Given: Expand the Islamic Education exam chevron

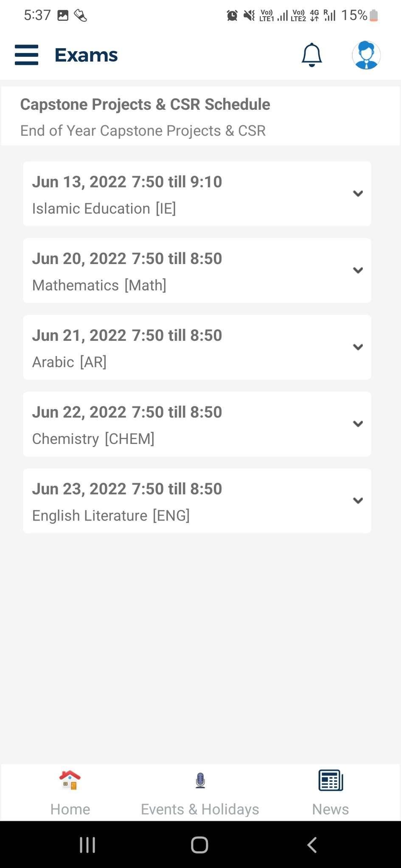Looking at the screenshot, I should pyautogui.click(x=358, y=194).
